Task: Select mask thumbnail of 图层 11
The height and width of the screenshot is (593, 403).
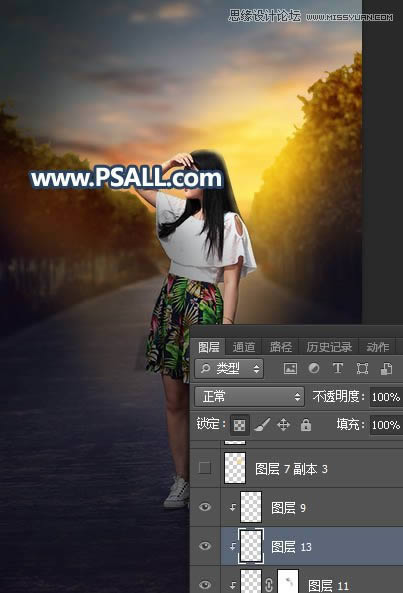Action: (288, 582)
